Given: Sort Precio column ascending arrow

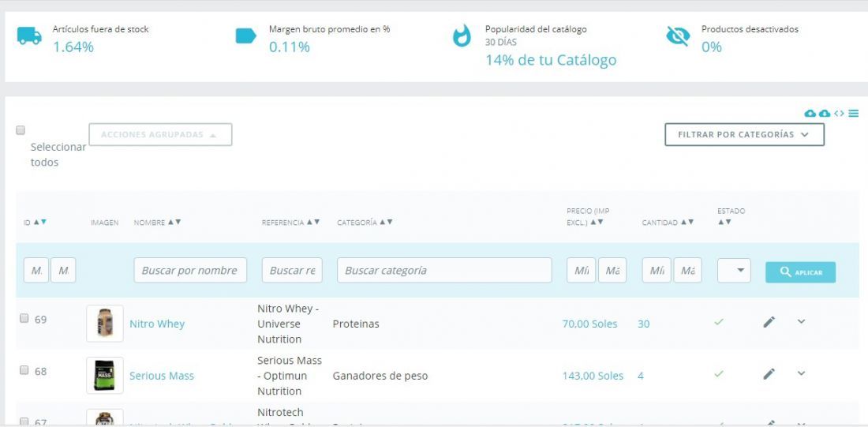Looking at the screenshot, I should (x=593, y=222).
